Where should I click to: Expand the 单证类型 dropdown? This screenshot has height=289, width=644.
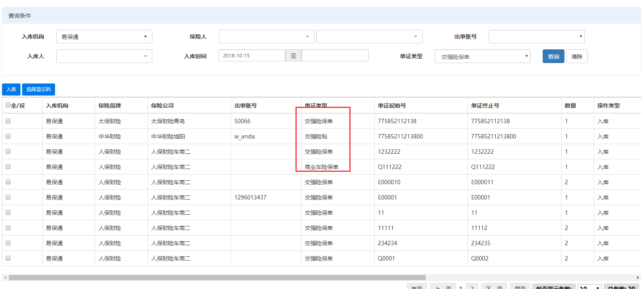click(x=482, y=57)
